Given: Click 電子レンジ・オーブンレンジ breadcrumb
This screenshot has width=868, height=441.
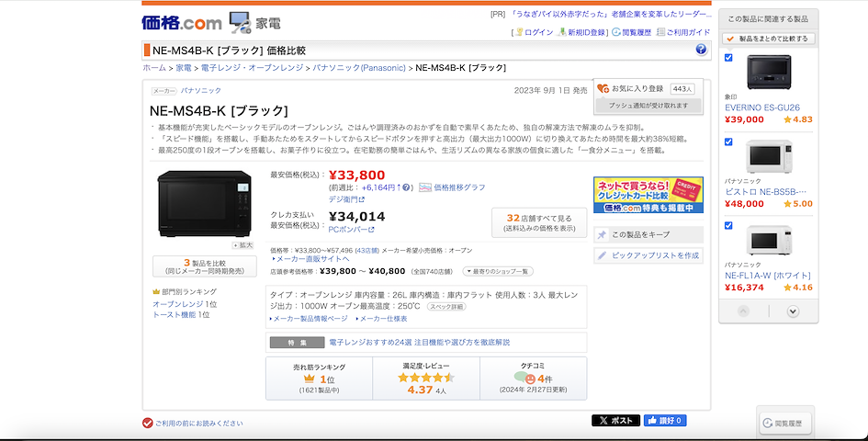Looking at the screenshot, I should pyautogui.click(x=252, y=68).
